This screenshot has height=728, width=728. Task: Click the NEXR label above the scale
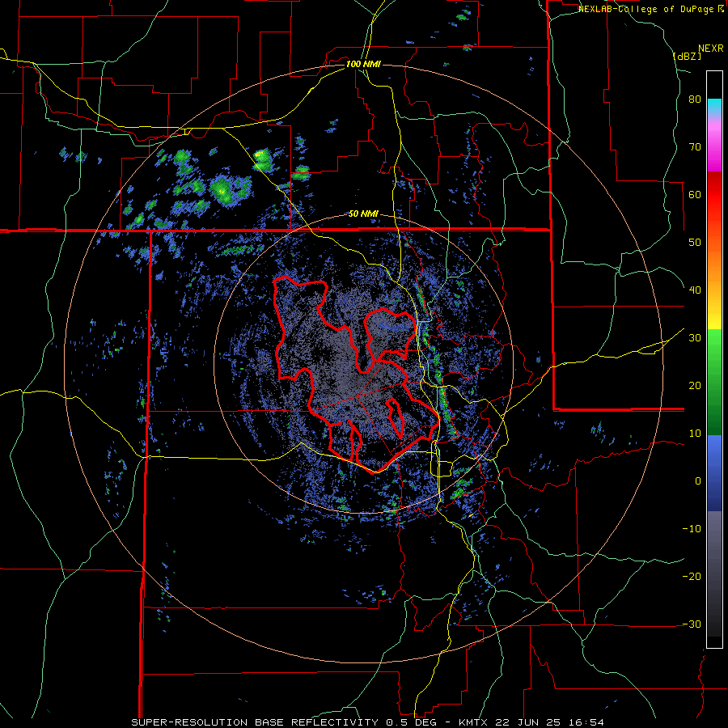(710, 49)
